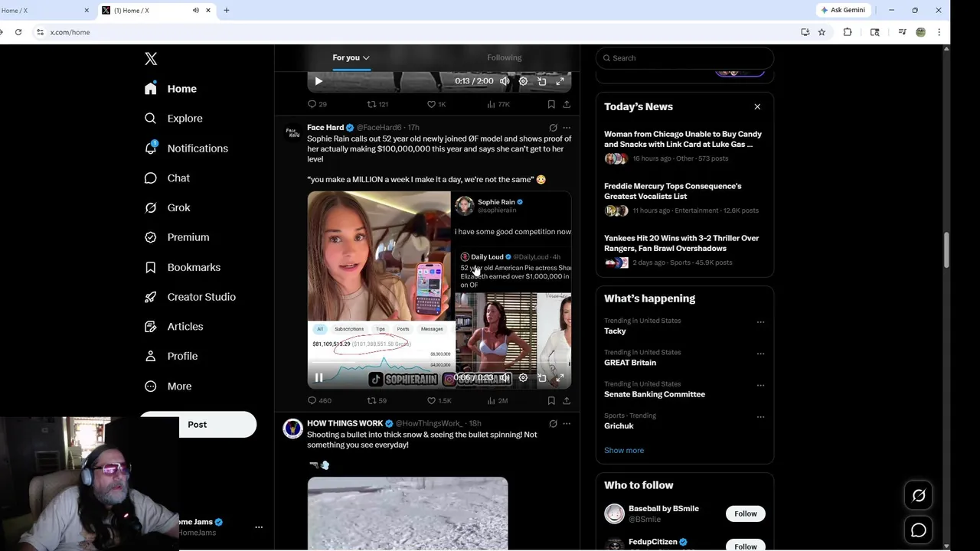Screen dimensions: 980x551
Task: Open more options on Face Hard post
Action: pos(567,128)
